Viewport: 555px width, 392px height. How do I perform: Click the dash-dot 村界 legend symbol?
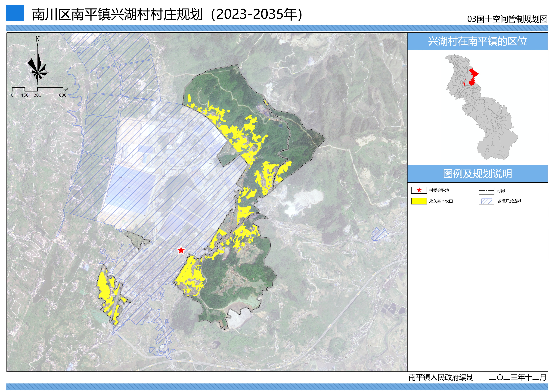pyautogui.click(x=486, y=191)
